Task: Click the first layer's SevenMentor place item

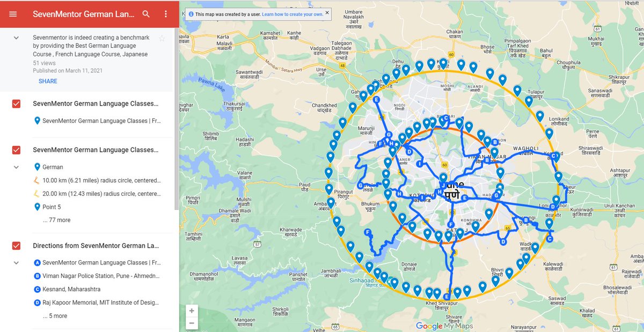Action: click(x=101, y=121)
